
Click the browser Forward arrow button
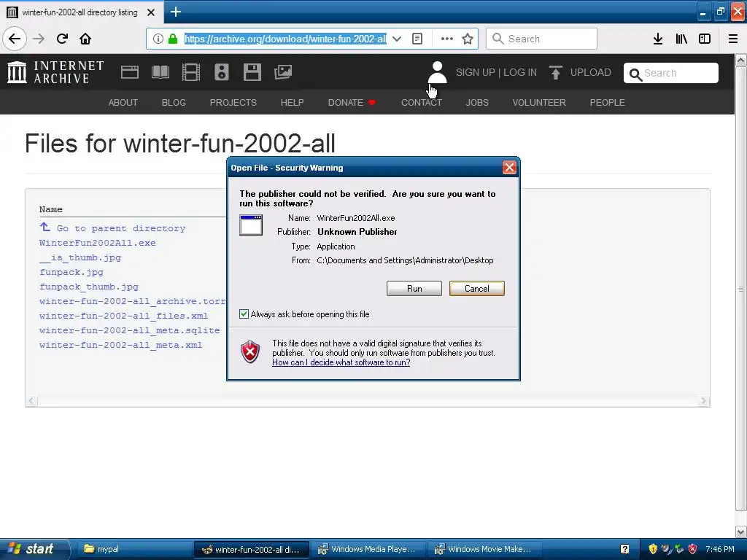click(39, 39)
